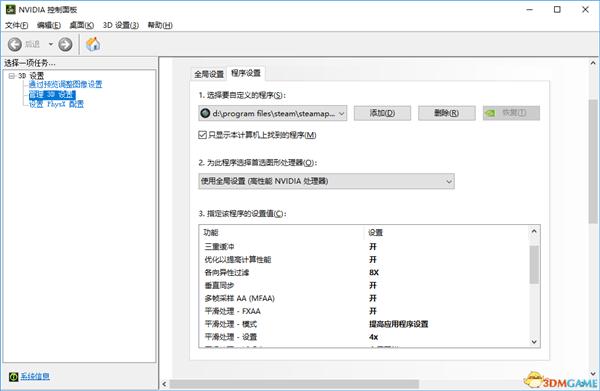Select the 优化以提高计算性能 row
This screenshot has width=600, height=391.
[x=364, y=260]
